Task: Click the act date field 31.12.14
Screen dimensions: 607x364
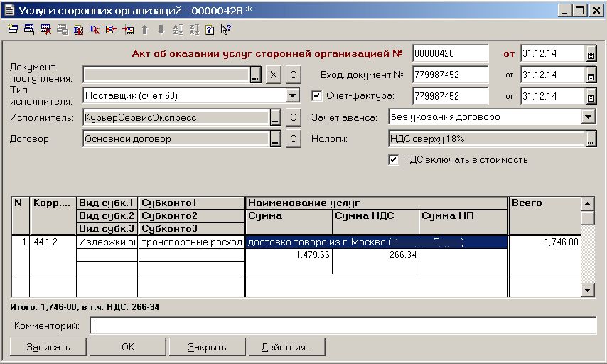Action: point(553,54)
